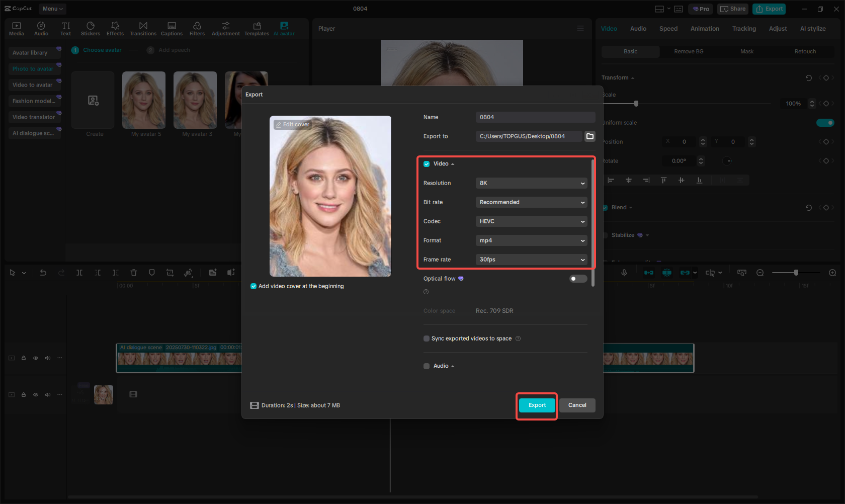
Task: Open the Transitions panel
Action: click(x=143, y=28)
